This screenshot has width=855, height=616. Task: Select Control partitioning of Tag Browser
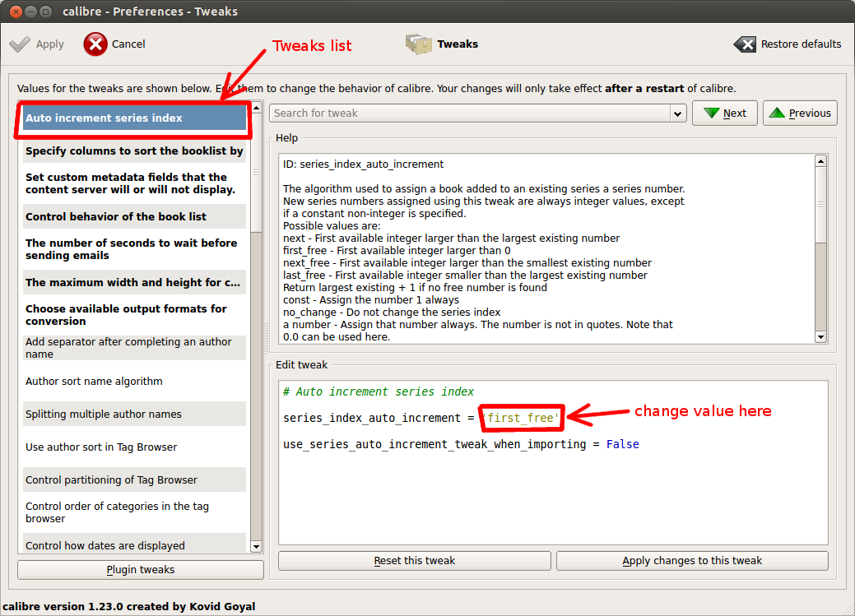(x=135, y=479)
